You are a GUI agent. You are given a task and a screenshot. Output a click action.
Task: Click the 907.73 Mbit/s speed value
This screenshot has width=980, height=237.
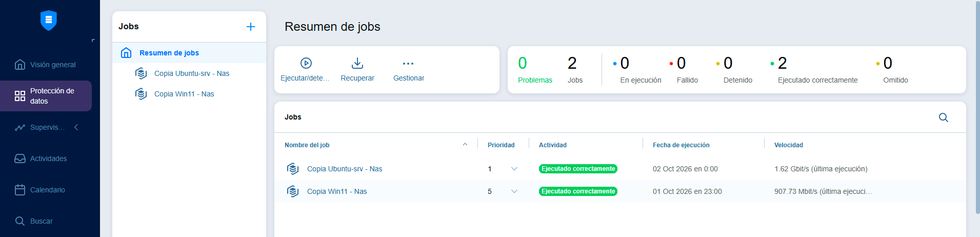tap(823, 191)
